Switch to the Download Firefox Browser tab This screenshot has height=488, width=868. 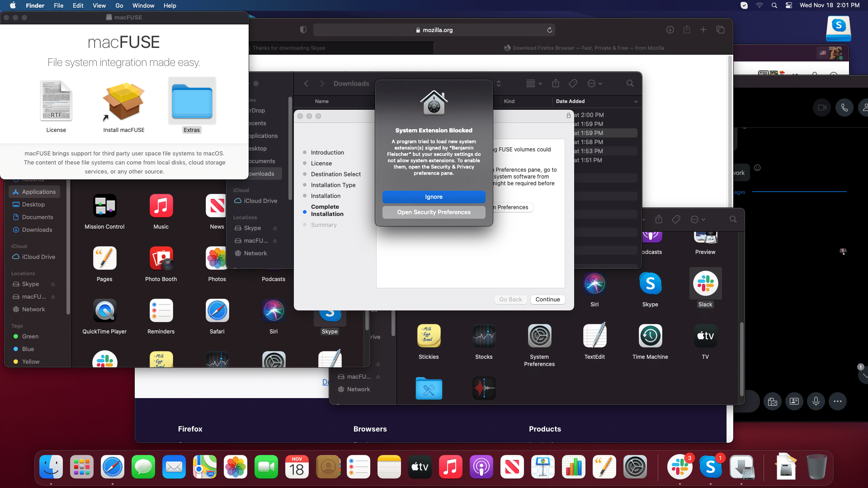pyautogui.click(x=583, y=48)
